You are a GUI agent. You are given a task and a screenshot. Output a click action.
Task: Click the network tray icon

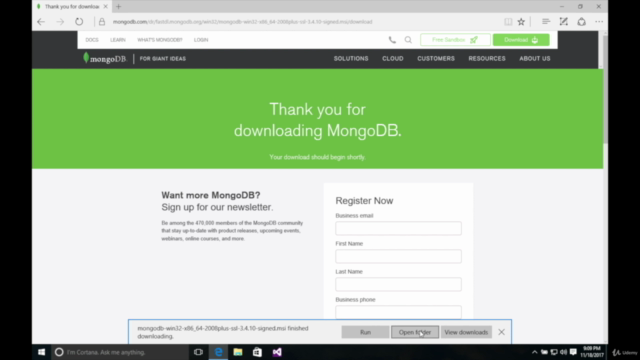tap(554, 352)
